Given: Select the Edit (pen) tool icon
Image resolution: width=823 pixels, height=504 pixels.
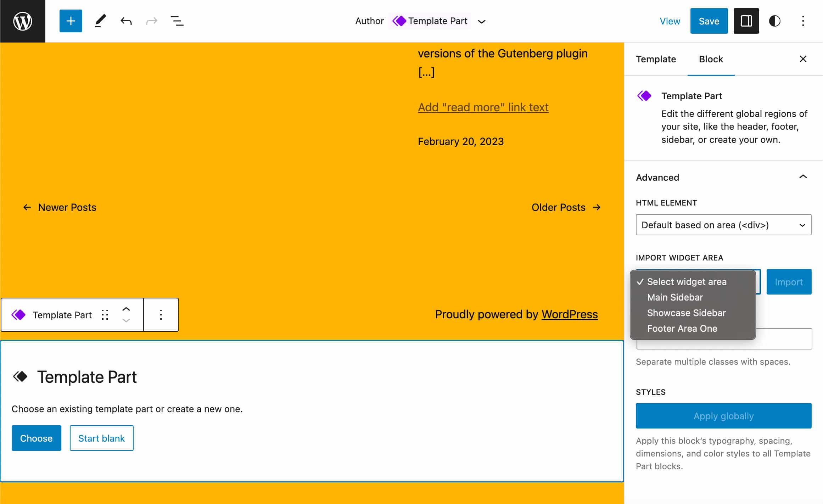Looking at the screenshot, I should pos(99,21).
